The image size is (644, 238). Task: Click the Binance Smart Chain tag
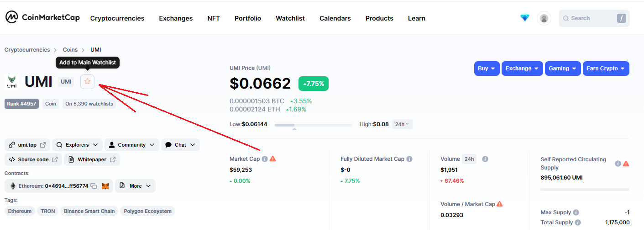(x=89, y=211)
